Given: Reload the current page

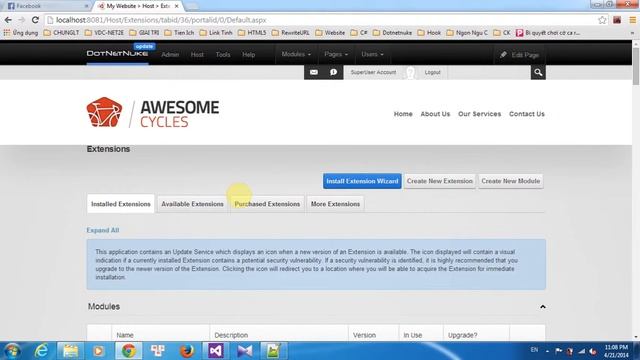Looking at the screenshot, I should [x=35, y=20].
